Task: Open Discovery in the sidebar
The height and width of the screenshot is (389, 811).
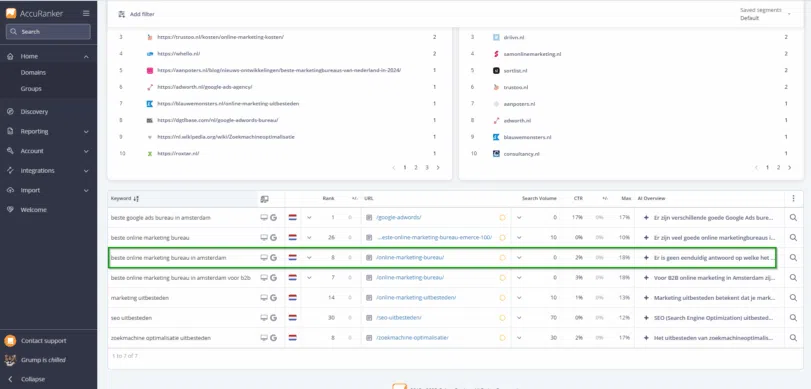Action: [x=34, y=112]
